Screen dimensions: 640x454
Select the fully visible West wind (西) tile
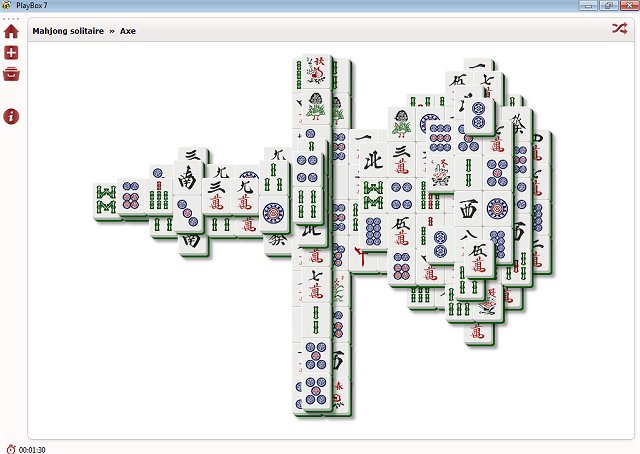pyautogui.click(x=468, y=209)
